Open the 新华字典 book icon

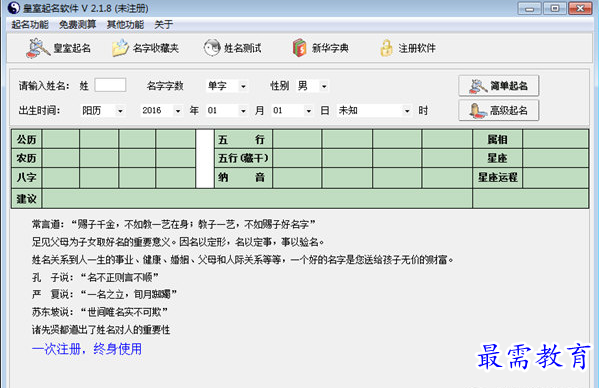(300, 48)
